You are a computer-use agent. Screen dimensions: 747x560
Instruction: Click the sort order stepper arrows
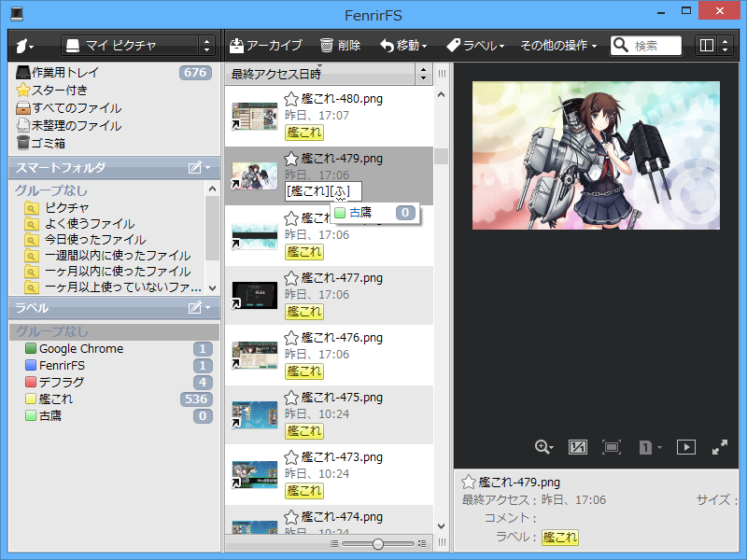pyautogui.click(x=424, y=74)
